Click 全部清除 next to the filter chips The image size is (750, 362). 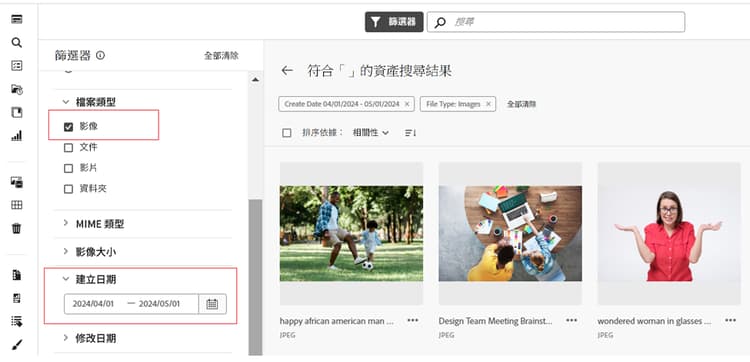click(521, 104)
